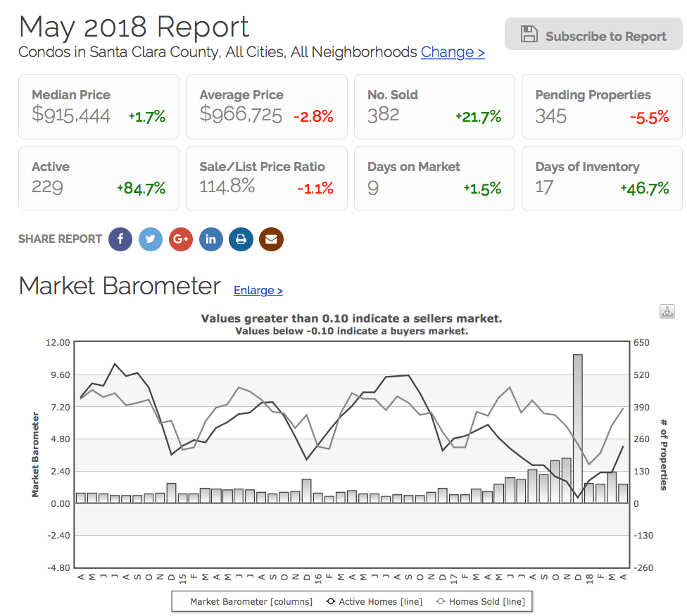
Task: Click the tallest bar in the chart
Action: click(x=577, y=428)
